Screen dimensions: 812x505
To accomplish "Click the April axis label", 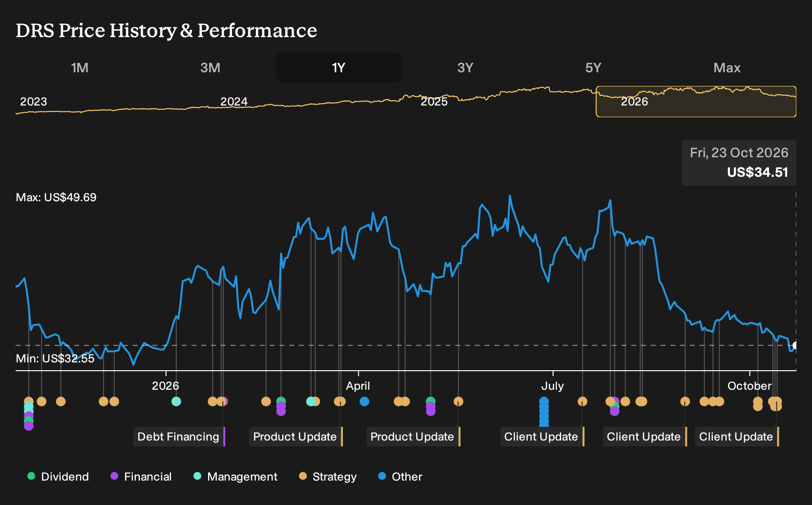I will click(358, 386).
